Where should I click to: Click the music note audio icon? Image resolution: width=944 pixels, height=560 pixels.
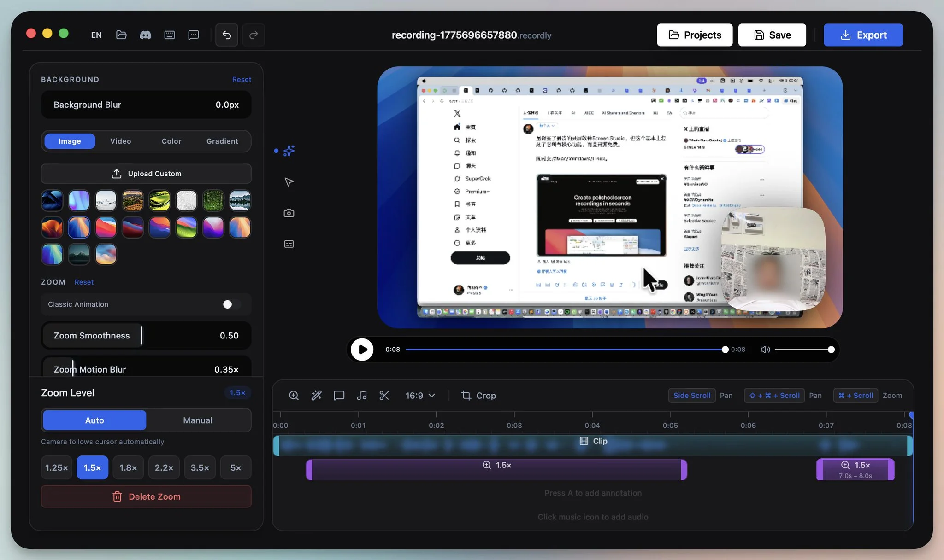point(362,396)
